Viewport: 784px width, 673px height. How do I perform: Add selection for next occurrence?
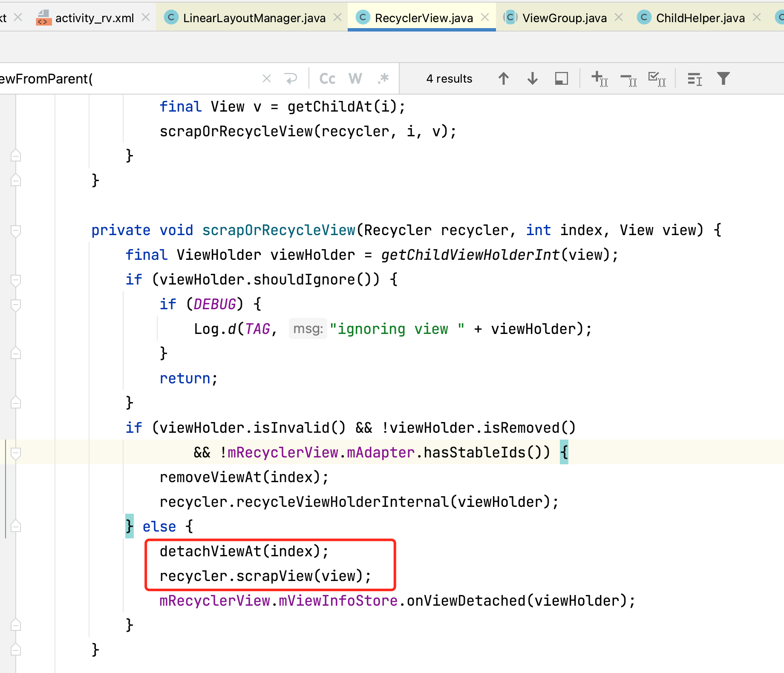599,79
